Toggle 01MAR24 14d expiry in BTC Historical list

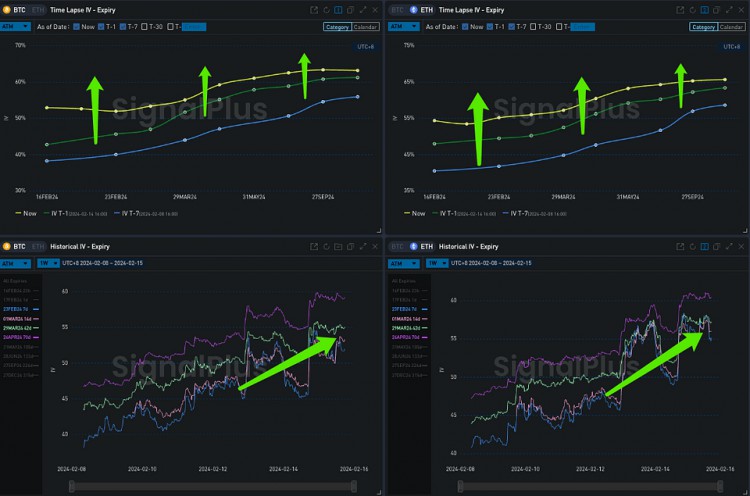pos(21,319)
